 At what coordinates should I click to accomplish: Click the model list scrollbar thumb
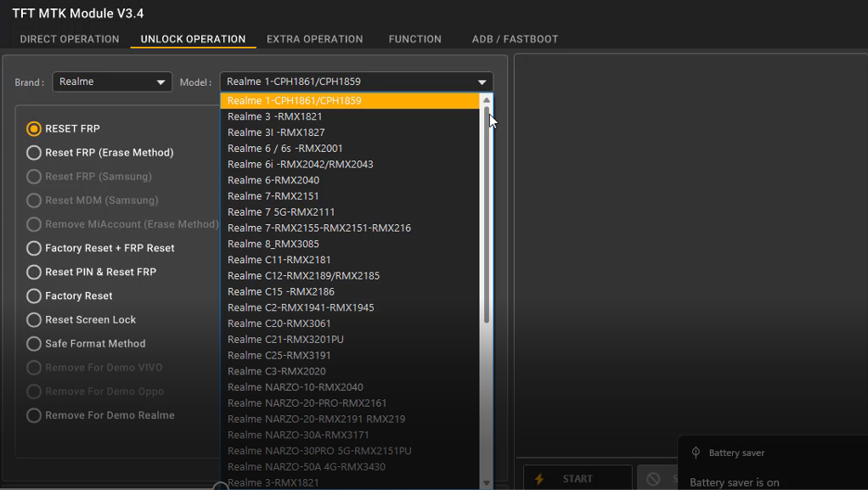487,215
